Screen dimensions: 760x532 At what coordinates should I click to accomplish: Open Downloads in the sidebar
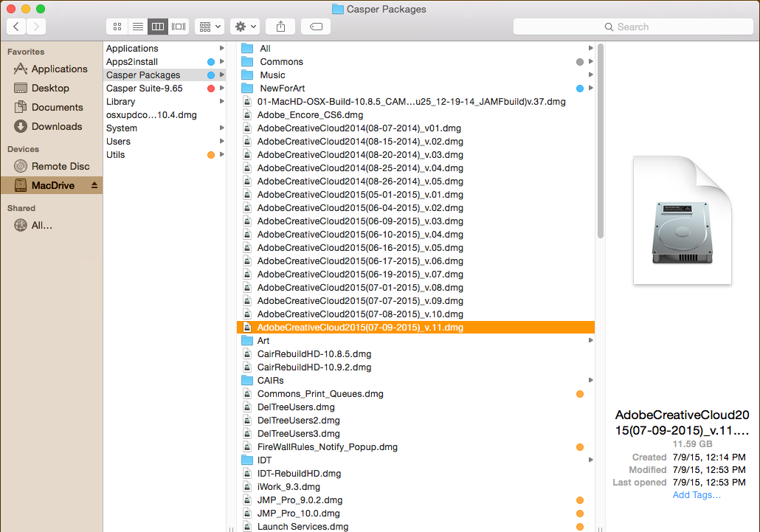48,126
